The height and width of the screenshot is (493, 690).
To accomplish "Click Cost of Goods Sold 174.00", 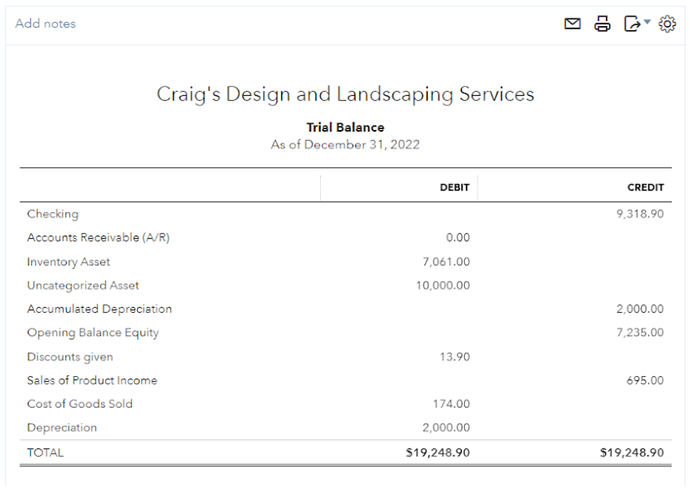I will click(x=452, y=404).
